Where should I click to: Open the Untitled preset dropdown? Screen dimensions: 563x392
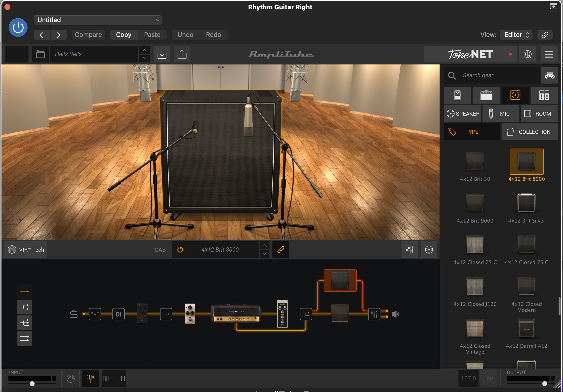pyautogui.click(x=98, y=20)
